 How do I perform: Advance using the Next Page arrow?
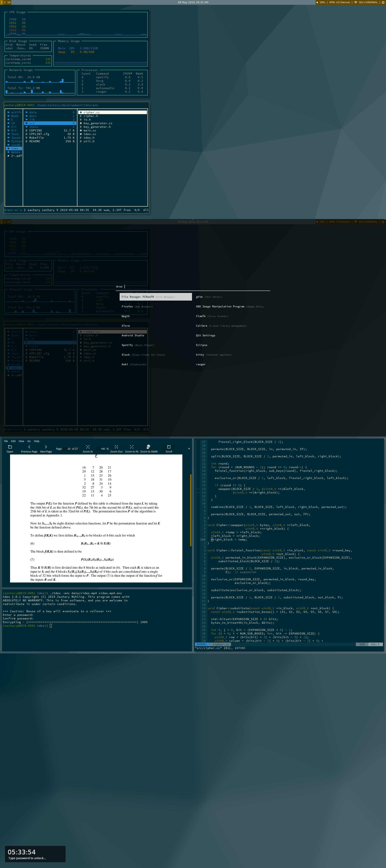pos(46,447)
